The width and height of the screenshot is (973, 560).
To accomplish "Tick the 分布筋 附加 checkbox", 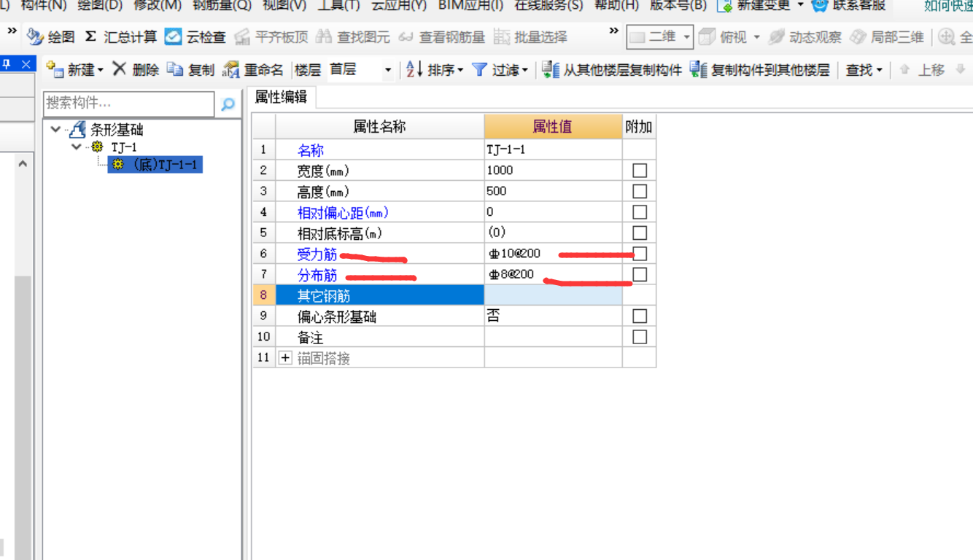I will coord(640,274).
